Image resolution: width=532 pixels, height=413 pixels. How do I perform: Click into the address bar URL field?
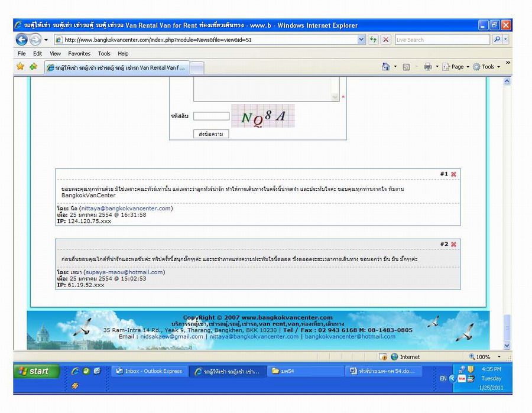click(207, 40)
